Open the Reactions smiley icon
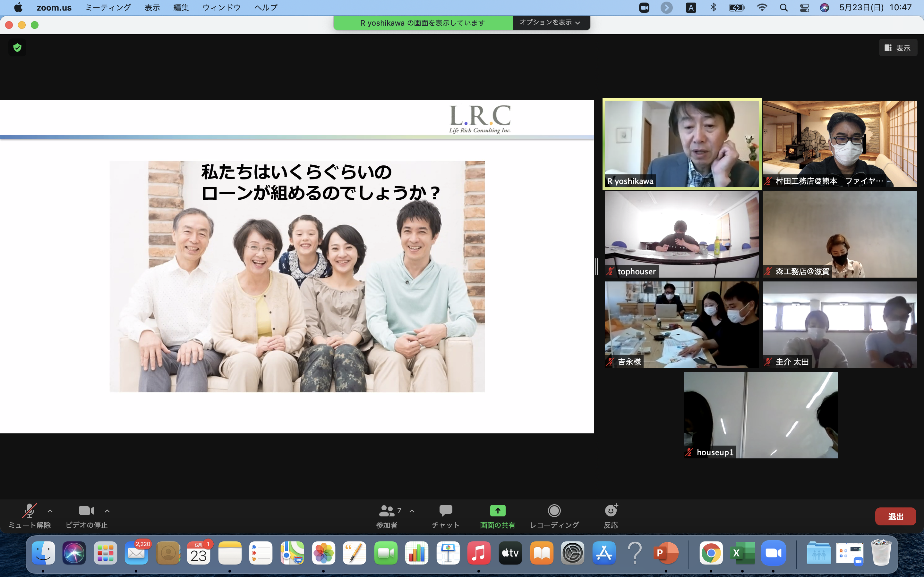Screen dimensions: 924x577 coord(611,511)
